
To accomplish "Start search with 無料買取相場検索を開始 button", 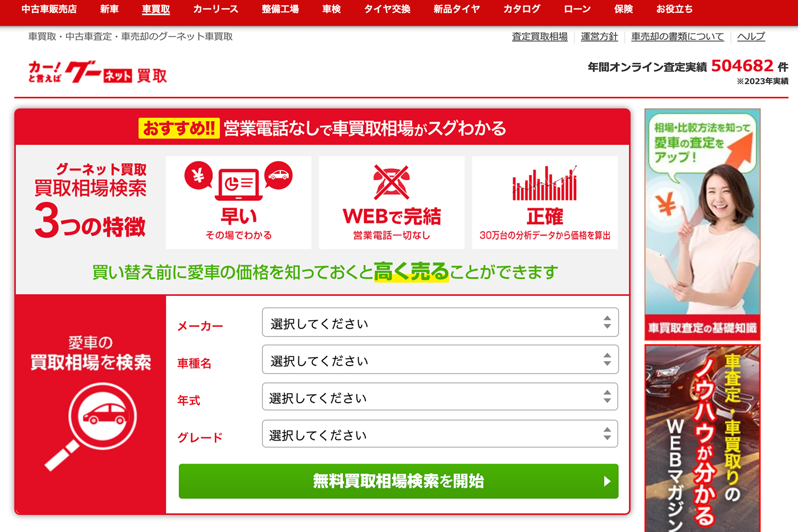I will pyautogui.click(x=398, y=481).
